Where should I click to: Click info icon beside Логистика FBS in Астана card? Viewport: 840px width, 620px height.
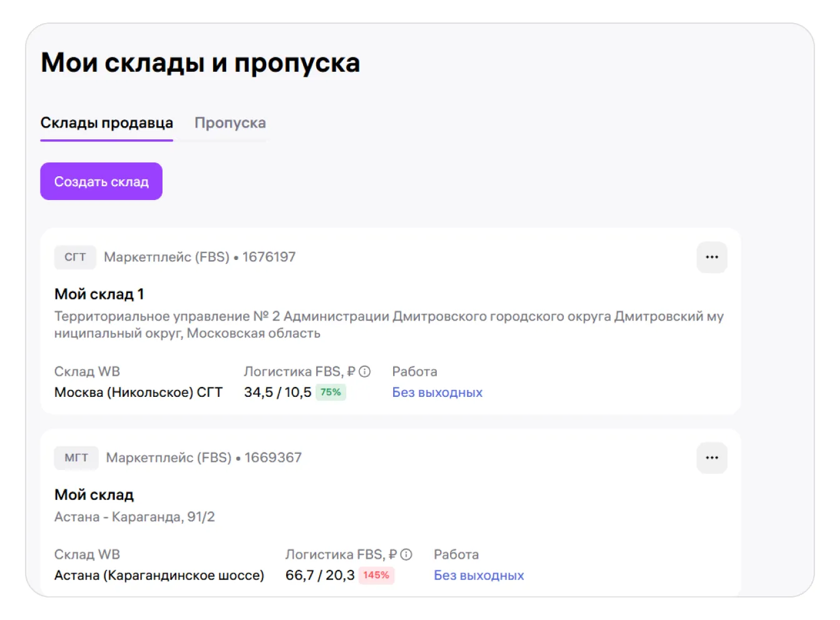click(x=406, y=554)
